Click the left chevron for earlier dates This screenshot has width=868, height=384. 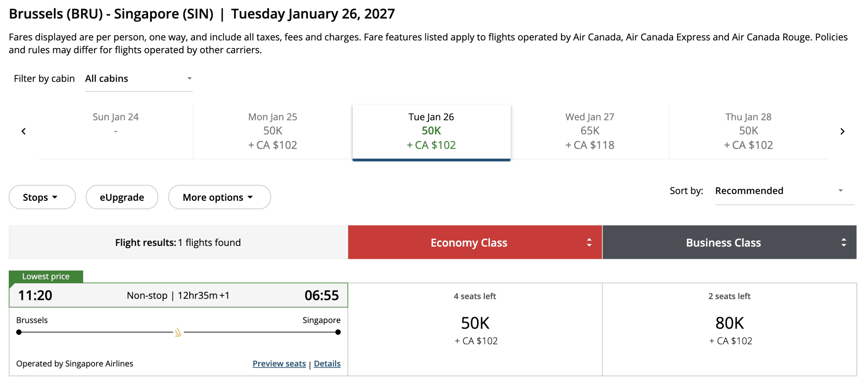tap(23, 131)
